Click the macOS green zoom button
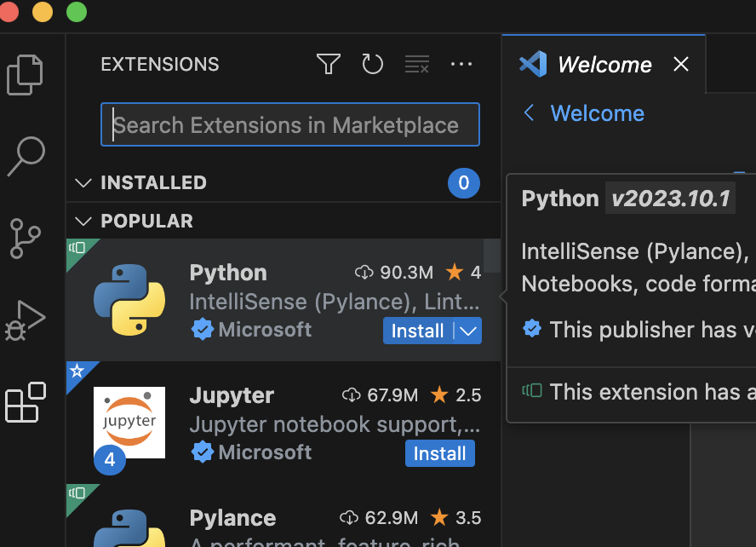 (x=77, y=11)
